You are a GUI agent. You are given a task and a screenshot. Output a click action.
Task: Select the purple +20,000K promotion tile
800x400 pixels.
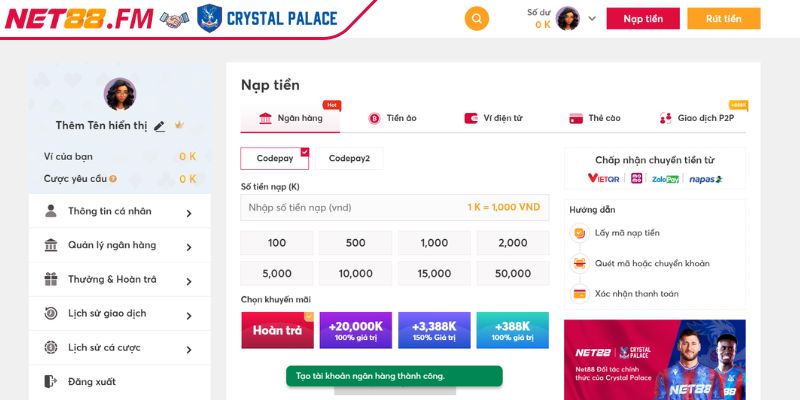tap(355, 330)
